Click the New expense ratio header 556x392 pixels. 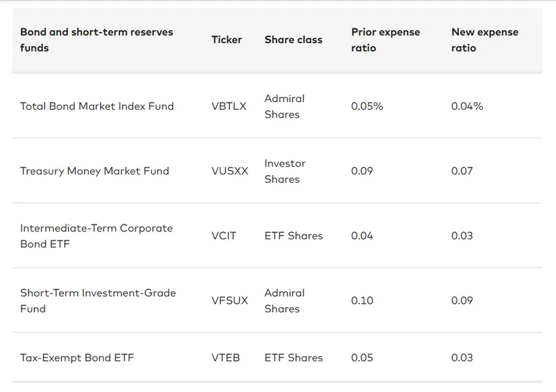484,40
